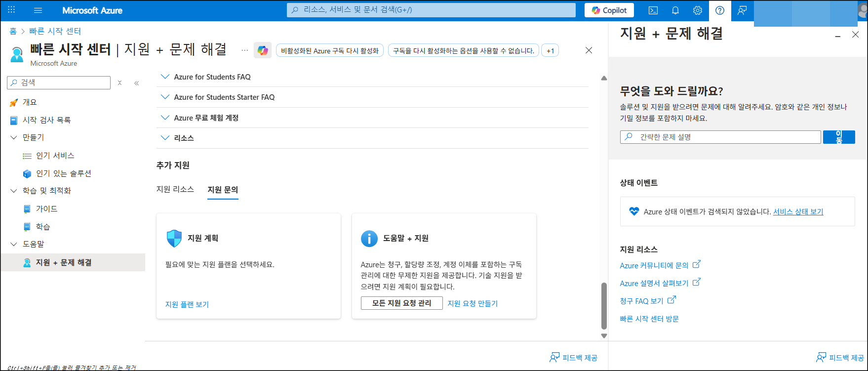Viewport: 868px width, 371px height.
Task: Click 모든 지원 요청 관리 button
Action: (401, 303)
